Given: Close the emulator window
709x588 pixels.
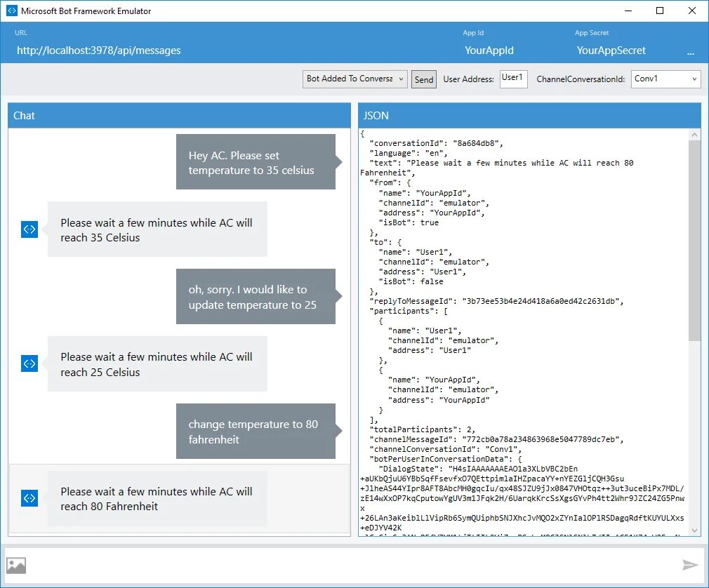Looking at the screenshot, I should 692,11.
